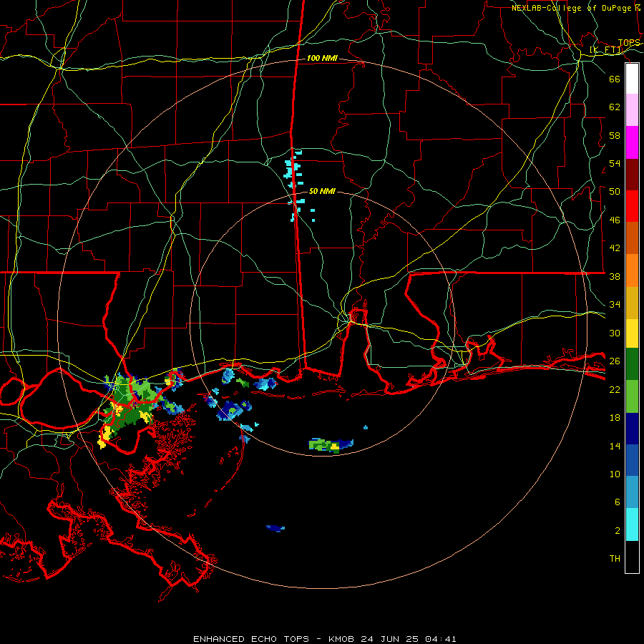Click the "TH" legend label
Image resolution: width=644 pixels, height=644 pixels.
[615, 559]
